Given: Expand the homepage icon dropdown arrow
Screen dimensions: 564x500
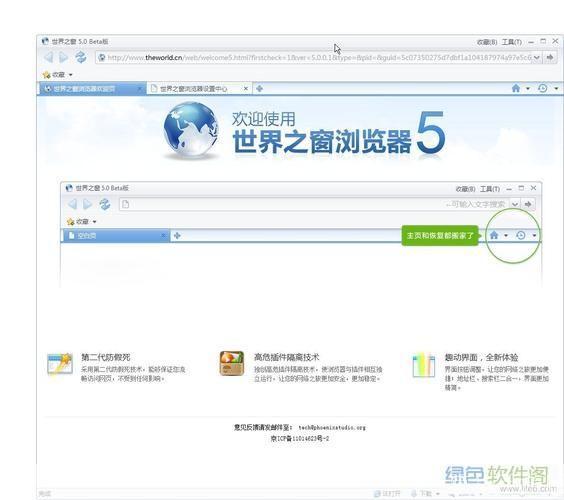Looking at the screenshot, I should [528, 88].
